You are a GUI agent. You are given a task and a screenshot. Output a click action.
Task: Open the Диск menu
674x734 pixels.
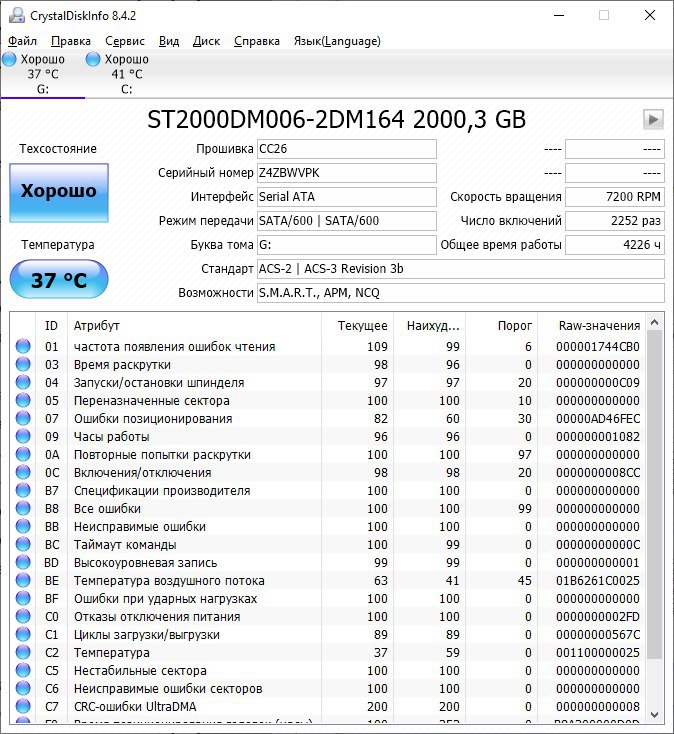(206, 41)
